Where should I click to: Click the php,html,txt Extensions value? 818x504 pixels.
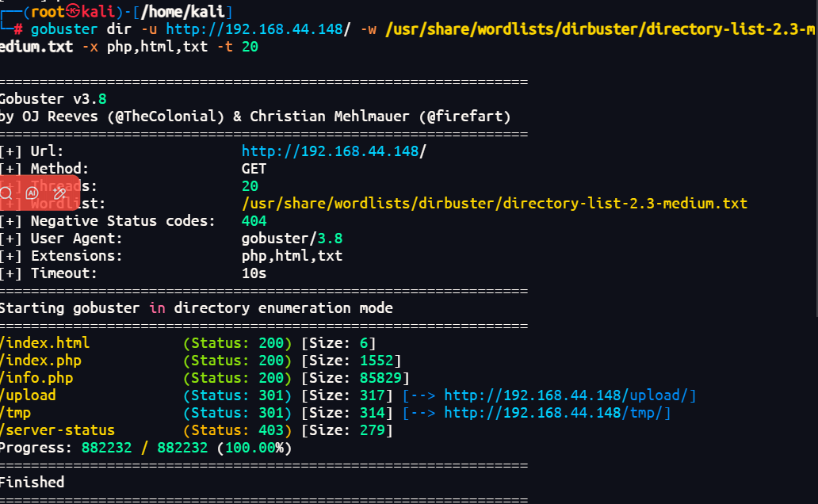(x=292, y=256)
